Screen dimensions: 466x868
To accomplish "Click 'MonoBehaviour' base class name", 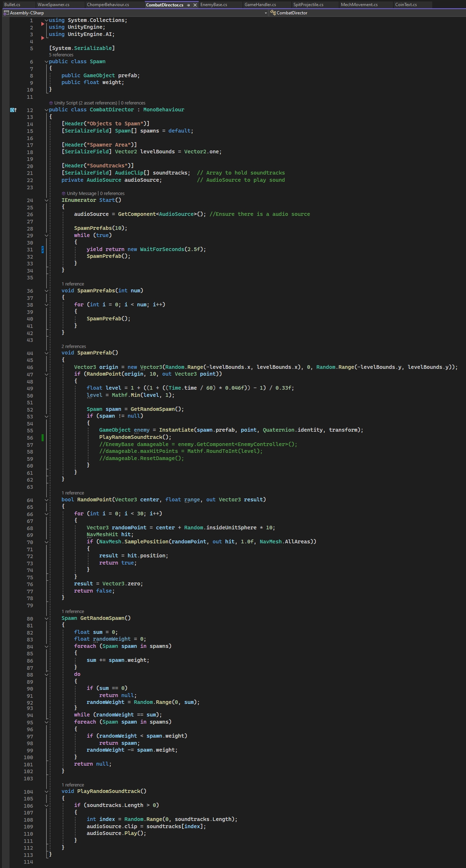I will pyautogui.click(x=164, y=110).
